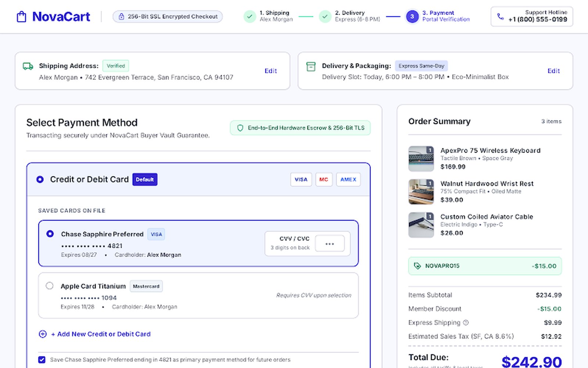Viewport: 588px width, 368px height.
Task: Click the Mastercard tag on Apple Card Titanium
Action: [x=146, y=286]
